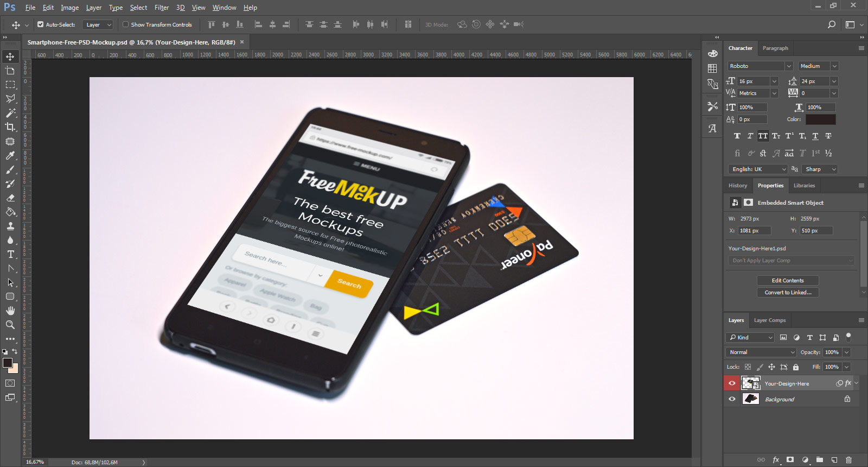The image size is (868, 467).
Task: Select the Crop tool
Action: point(10,127)
